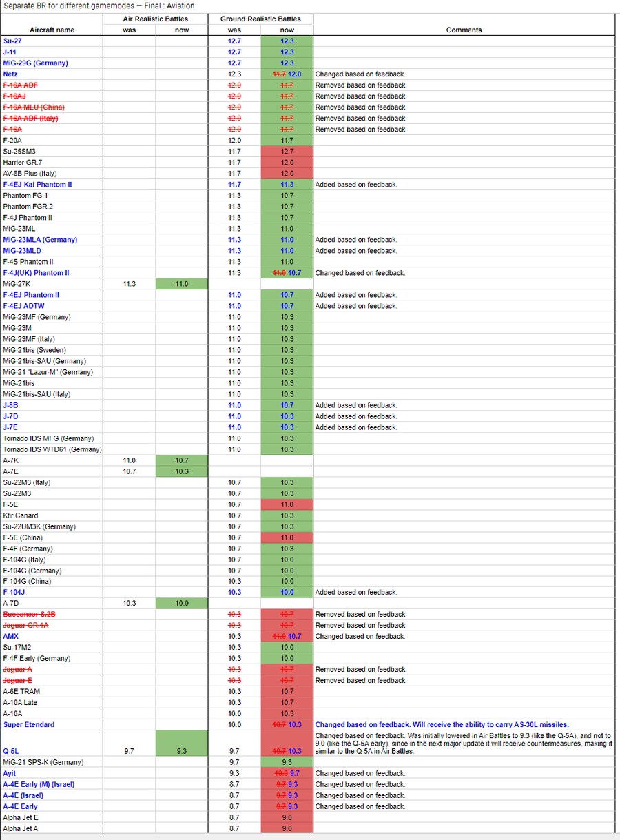Viewport: 620px width, 840px height.
Task: Select the "Alpha Jet E" name cell
Action: click(x=52, y=818)
